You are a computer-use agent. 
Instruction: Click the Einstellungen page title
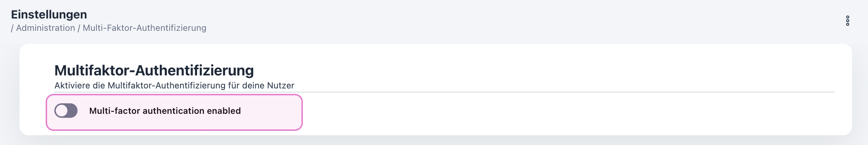(49, 14)
